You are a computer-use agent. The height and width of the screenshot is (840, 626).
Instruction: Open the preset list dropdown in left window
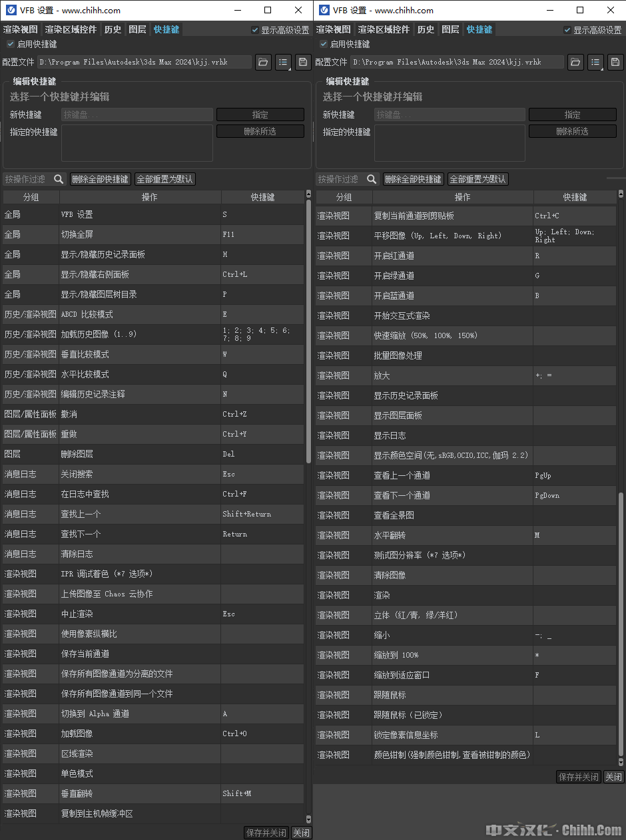[x=283, y=62]
